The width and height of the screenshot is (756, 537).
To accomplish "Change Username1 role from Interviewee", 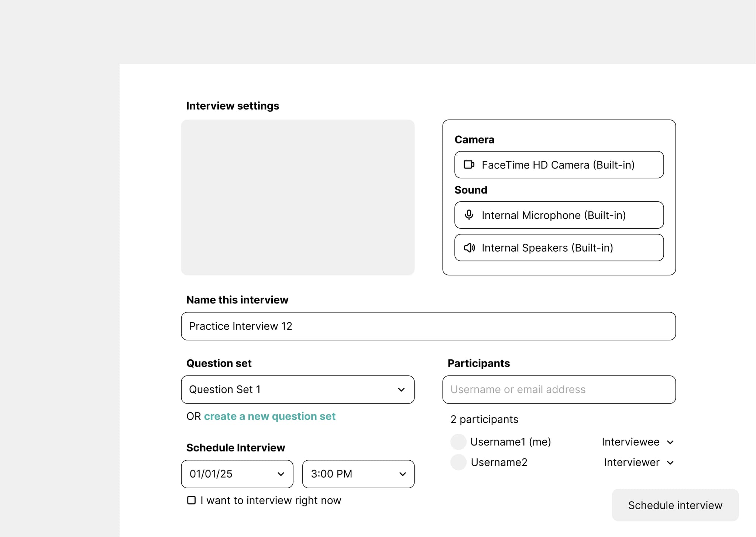I will [638, 442].
